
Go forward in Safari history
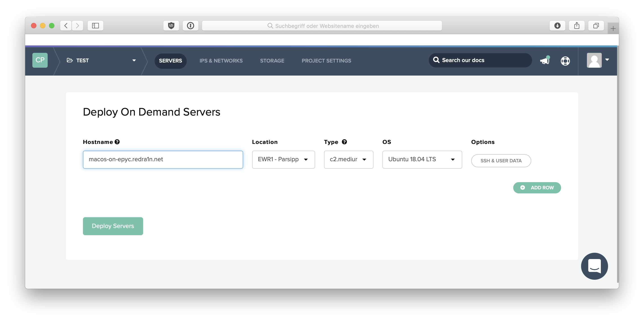click(x=78, y=25)
